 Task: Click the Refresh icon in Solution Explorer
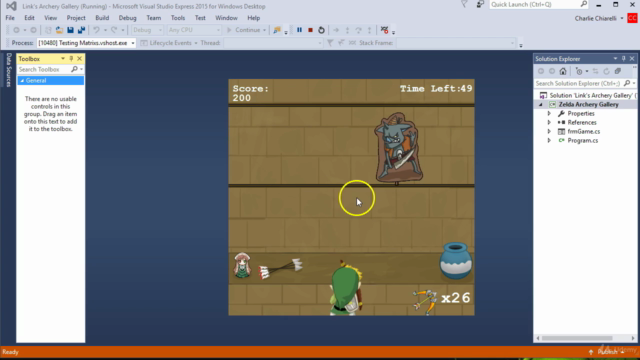coord(607,71)
